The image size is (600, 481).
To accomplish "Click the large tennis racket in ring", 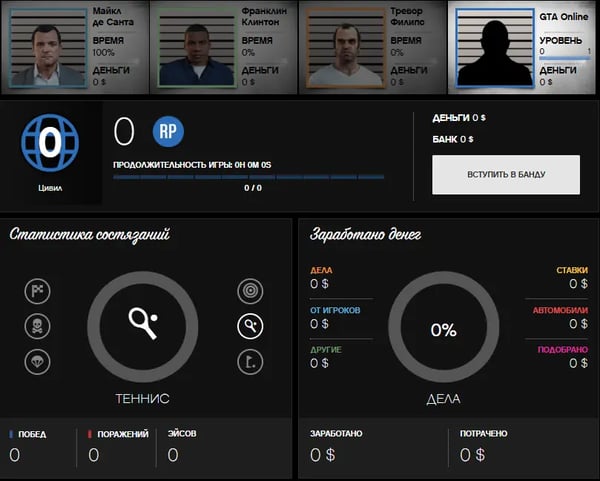I will [141, 326].
